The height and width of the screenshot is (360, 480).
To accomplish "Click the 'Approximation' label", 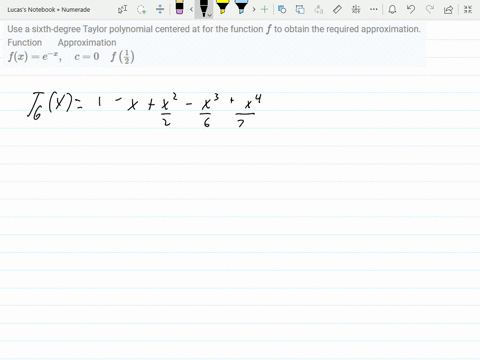I will click(87, 43).
